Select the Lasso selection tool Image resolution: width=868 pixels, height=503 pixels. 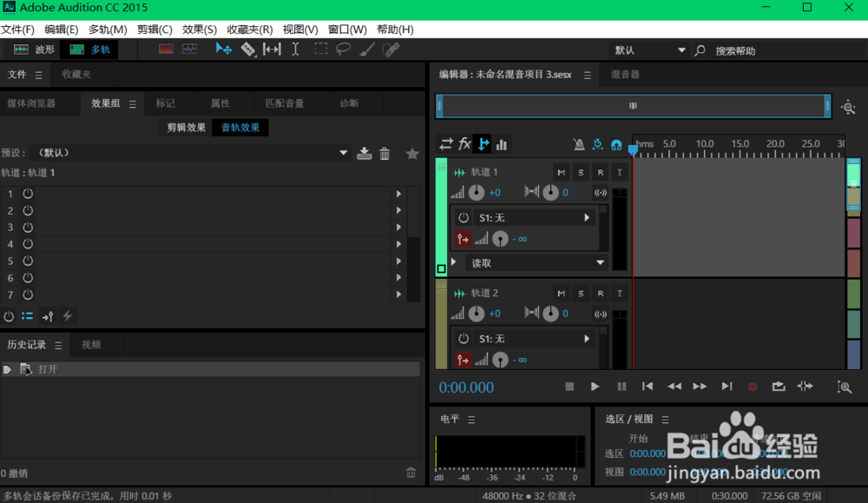point(343,50)
